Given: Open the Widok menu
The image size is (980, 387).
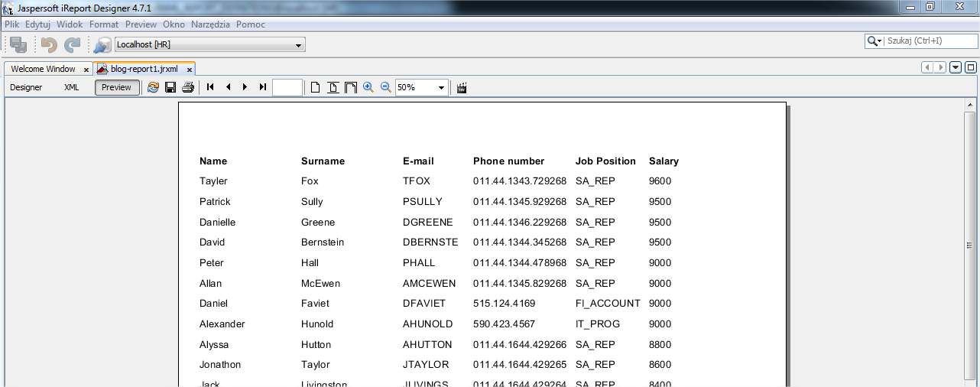Looking at the screenshot, I should point(70,24).
